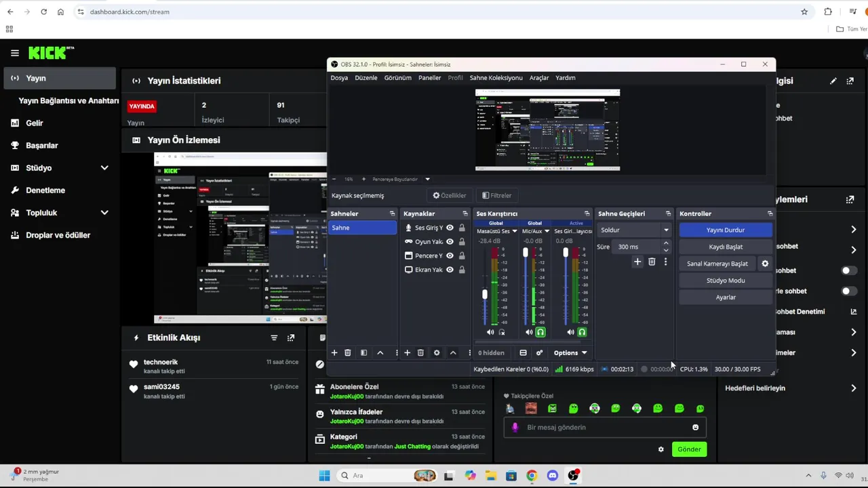Hide the Oyun Yak source

[x=450, y=242]
